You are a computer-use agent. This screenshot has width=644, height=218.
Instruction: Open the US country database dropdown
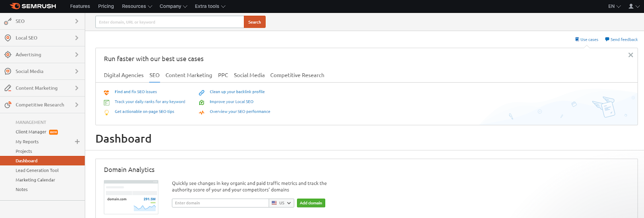(x=281, y=203)
